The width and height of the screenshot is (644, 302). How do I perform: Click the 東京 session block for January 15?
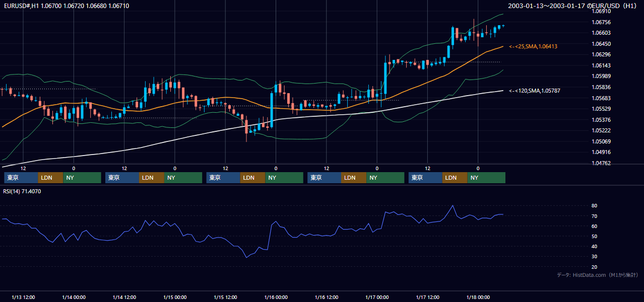coord(223,178)
